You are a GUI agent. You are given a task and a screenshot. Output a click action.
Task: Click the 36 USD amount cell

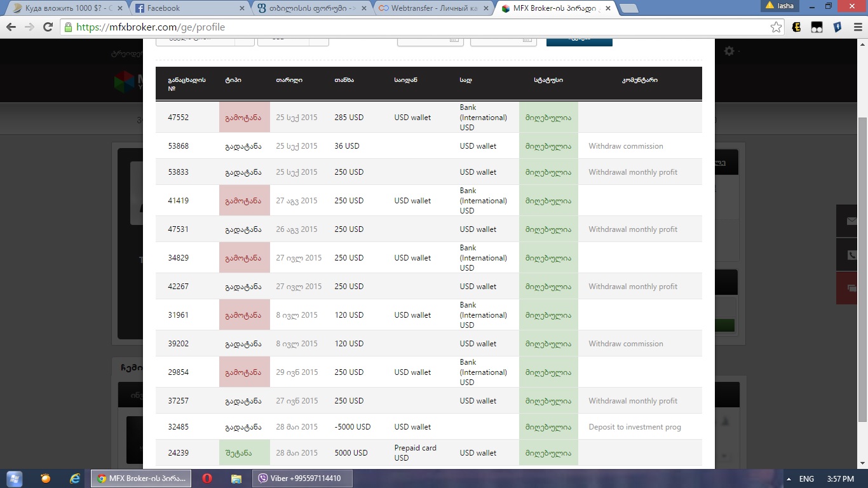(x=347, y=146)
